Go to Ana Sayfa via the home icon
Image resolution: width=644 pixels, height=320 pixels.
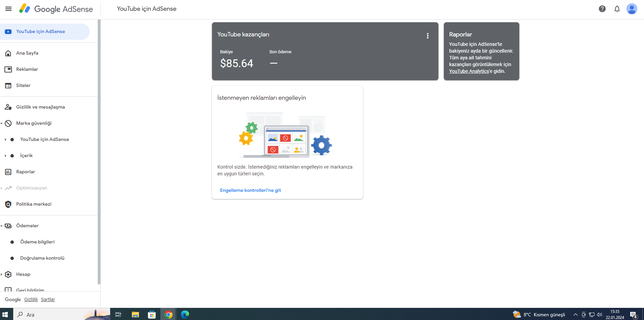click(8, 53)
